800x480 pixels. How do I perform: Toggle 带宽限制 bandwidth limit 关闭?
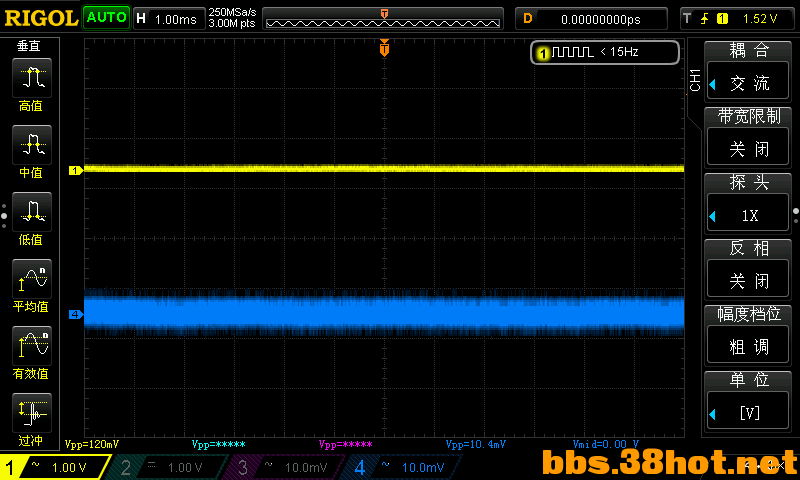[748, 137]
